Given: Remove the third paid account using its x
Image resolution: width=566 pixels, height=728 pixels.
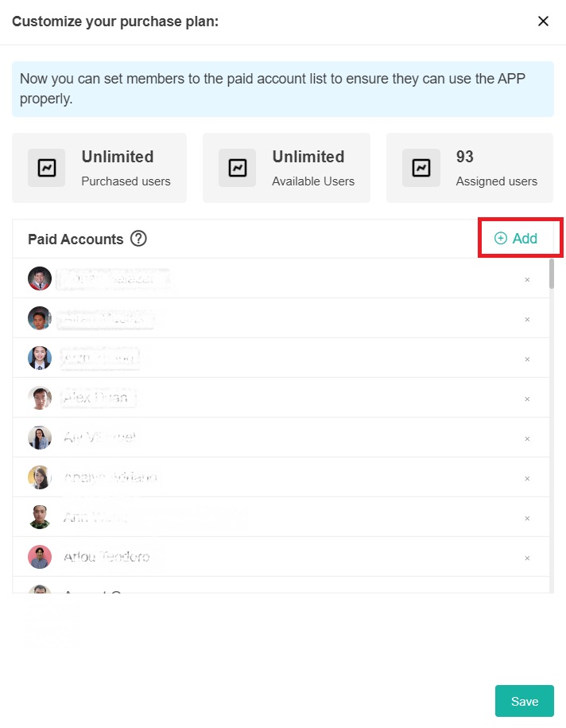Looking at the screenshot, I should point(527,359).
